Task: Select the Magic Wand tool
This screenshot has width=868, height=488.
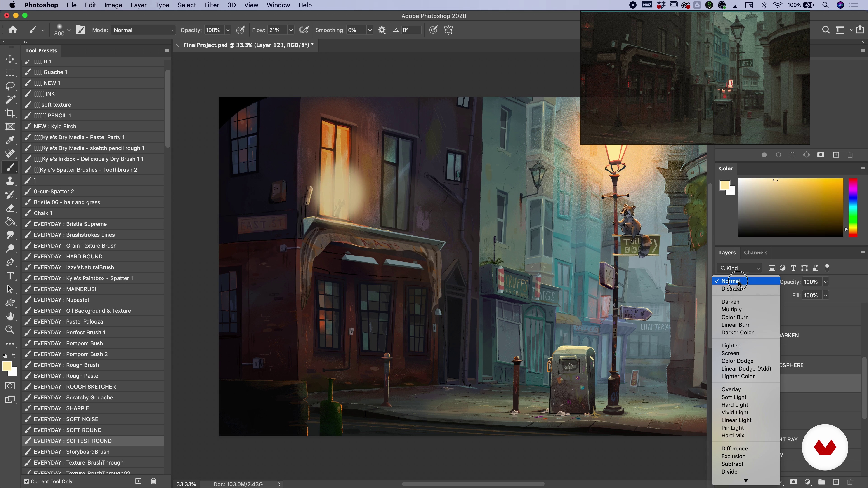Action: [10, 100]
